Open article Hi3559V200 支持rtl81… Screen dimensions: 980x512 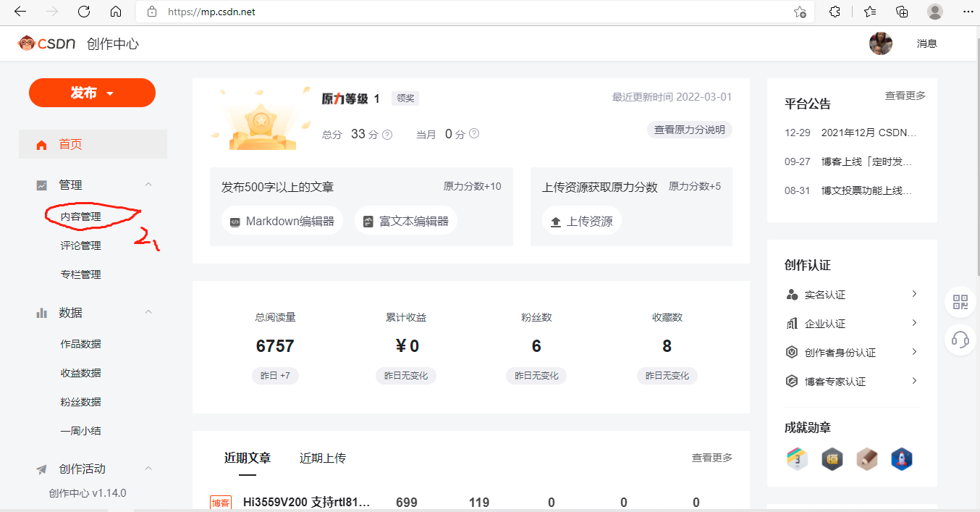point(307,503)
